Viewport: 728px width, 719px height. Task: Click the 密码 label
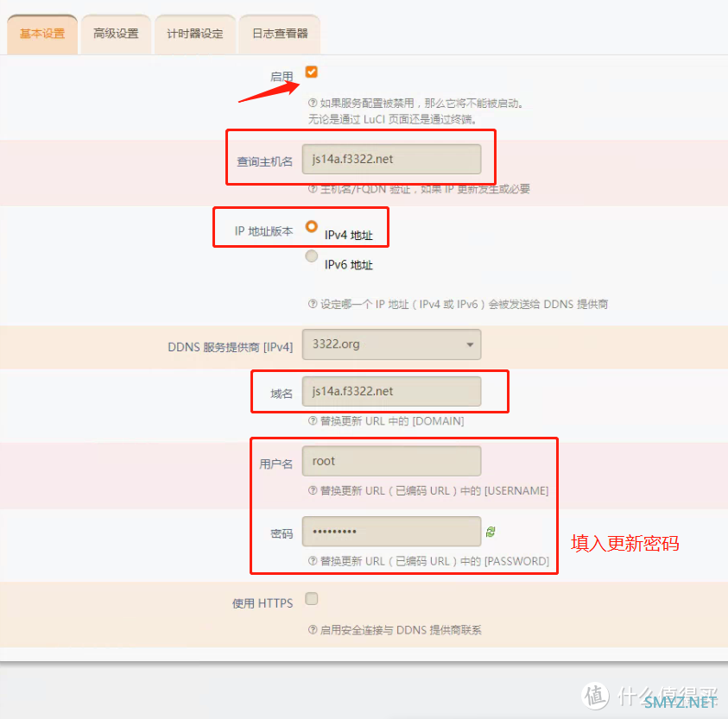(282, 533)
